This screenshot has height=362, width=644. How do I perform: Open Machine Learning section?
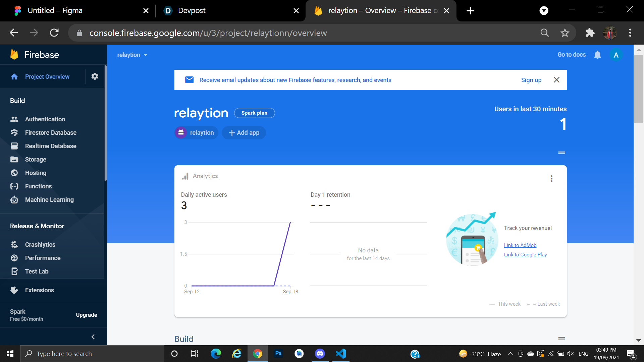[49, 200]
